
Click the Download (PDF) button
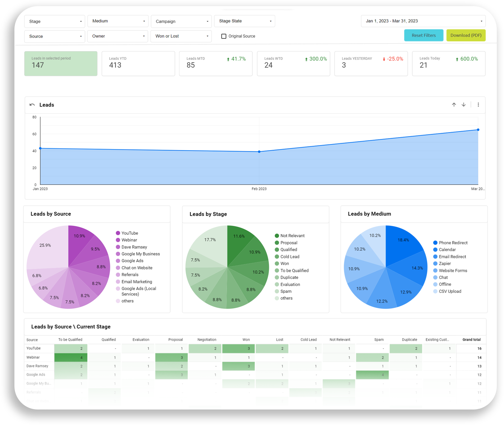coord(466,35)
